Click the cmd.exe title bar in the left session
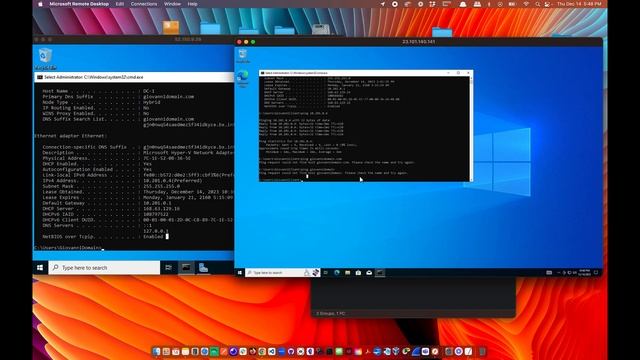 tap(134, 77)
